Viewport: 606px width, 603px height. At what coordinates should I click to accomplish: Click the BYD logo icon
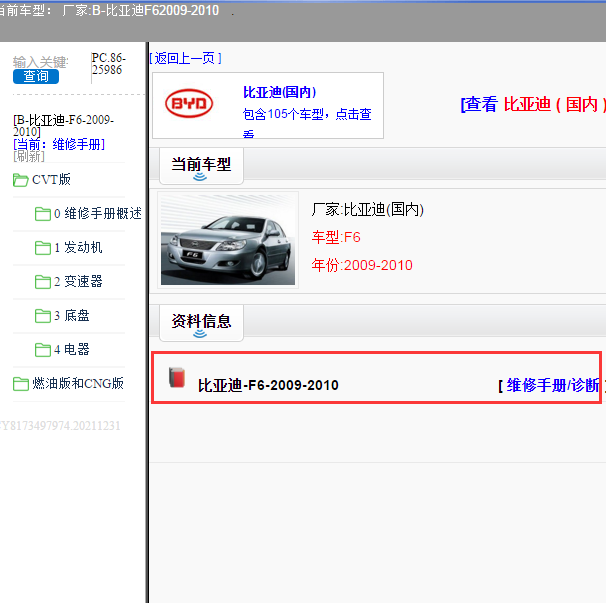(x=189, y=104)
